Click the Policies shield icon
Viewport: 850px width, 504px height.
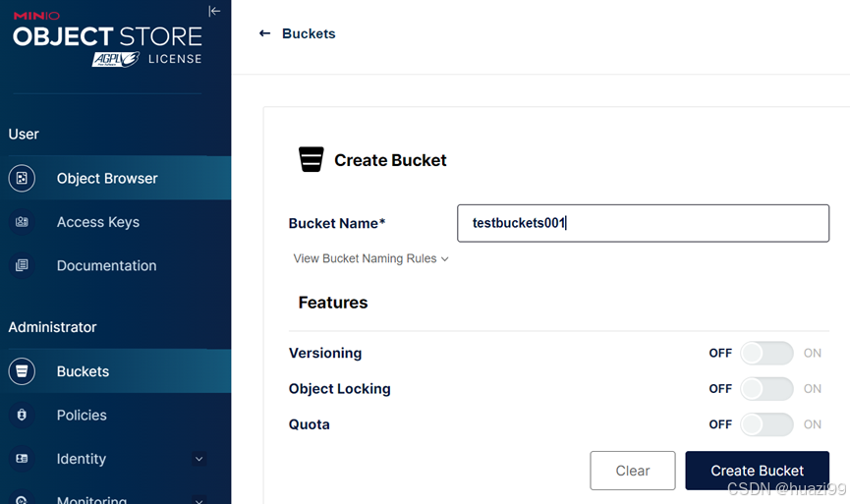(x=22, y=415)
